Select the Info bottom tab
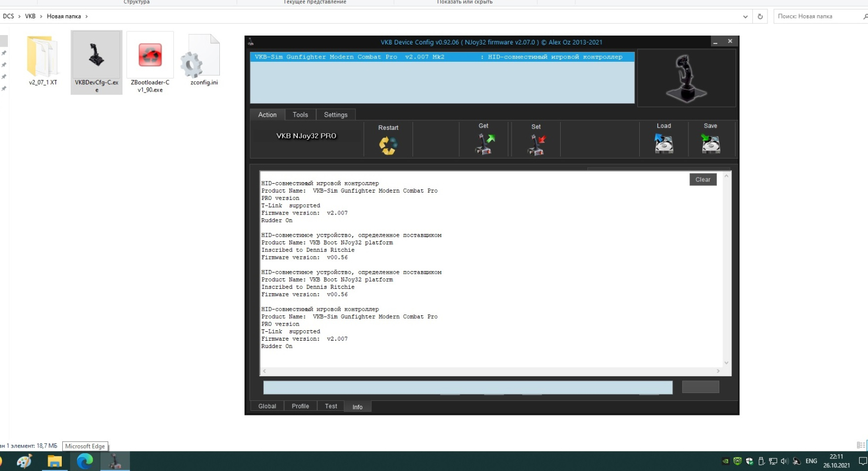Image resolution: width=868 pixels, height=471 pixels. point(358,407)
